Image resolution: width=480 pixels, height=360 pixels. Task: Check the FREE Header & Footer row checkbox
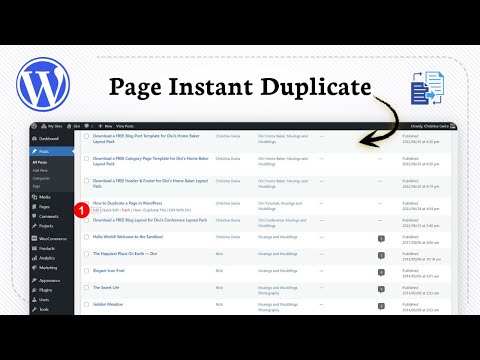[x=86, y=181]
